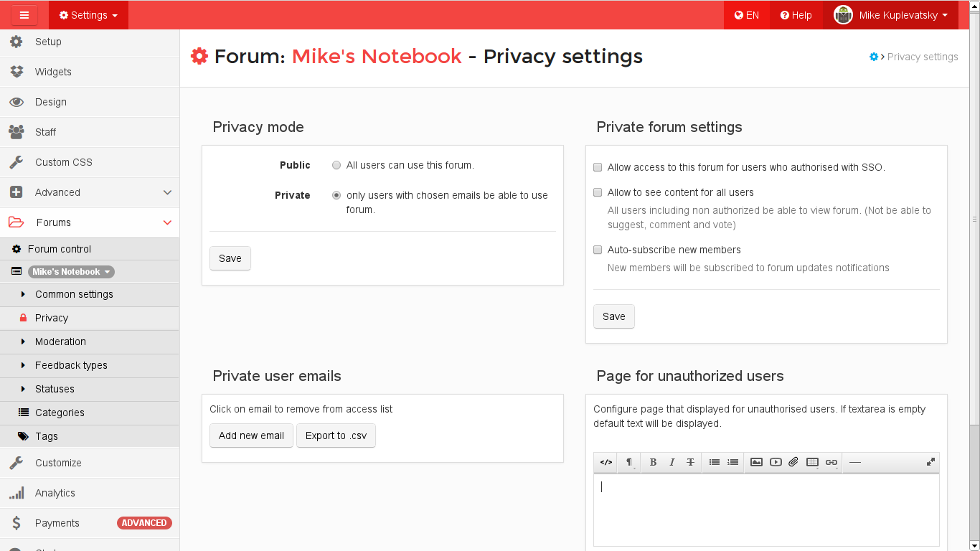Screen dimensions: 980x551
Task: Collapse the Forums section chevron
Action: (x=167, y=222)
